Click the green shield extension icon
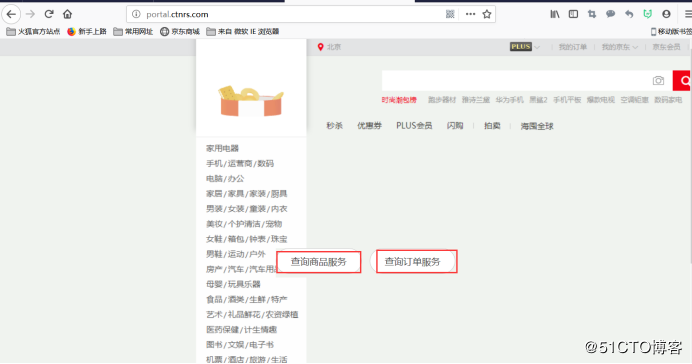Image resolution: width=692 pixels, height=364 pixels. click(647, 14)
